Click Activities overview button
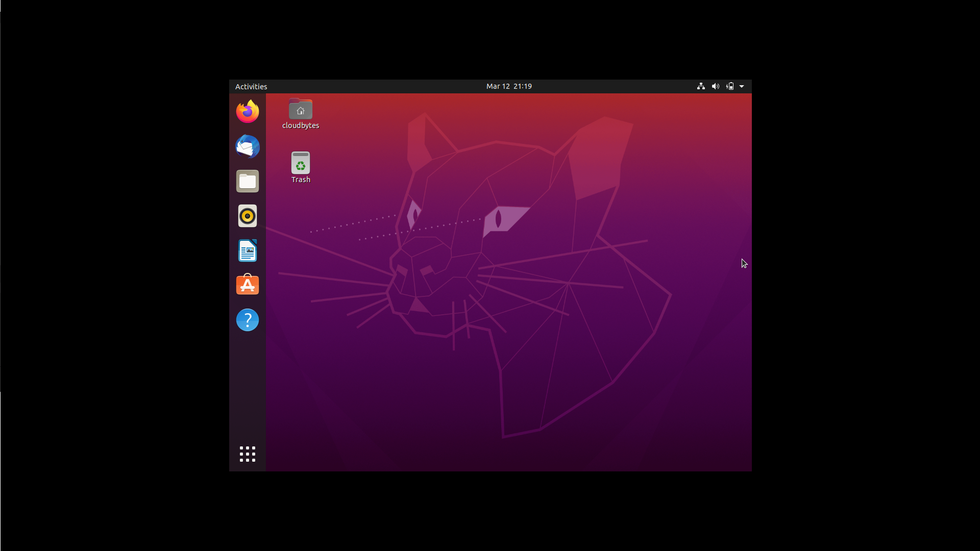This screenshot has width=980, height=551. [x=251, y=86]
